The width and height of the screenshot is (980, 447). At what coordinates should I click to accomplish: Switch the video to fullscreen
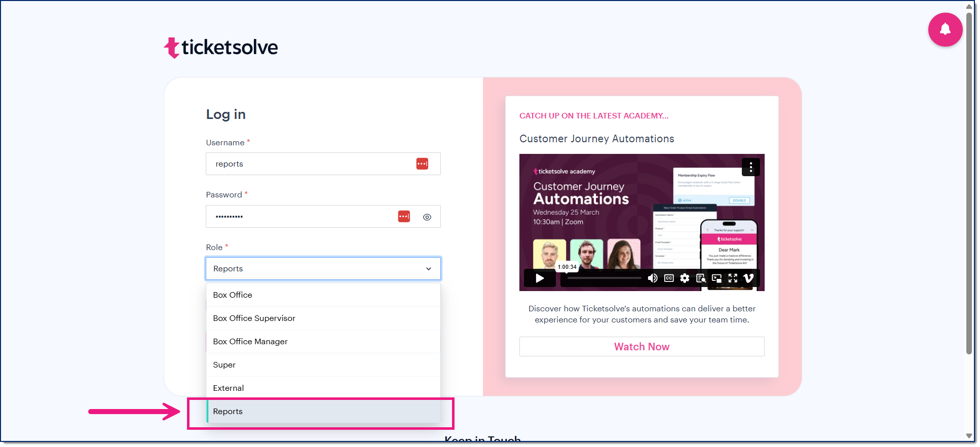tap(733, 278)
